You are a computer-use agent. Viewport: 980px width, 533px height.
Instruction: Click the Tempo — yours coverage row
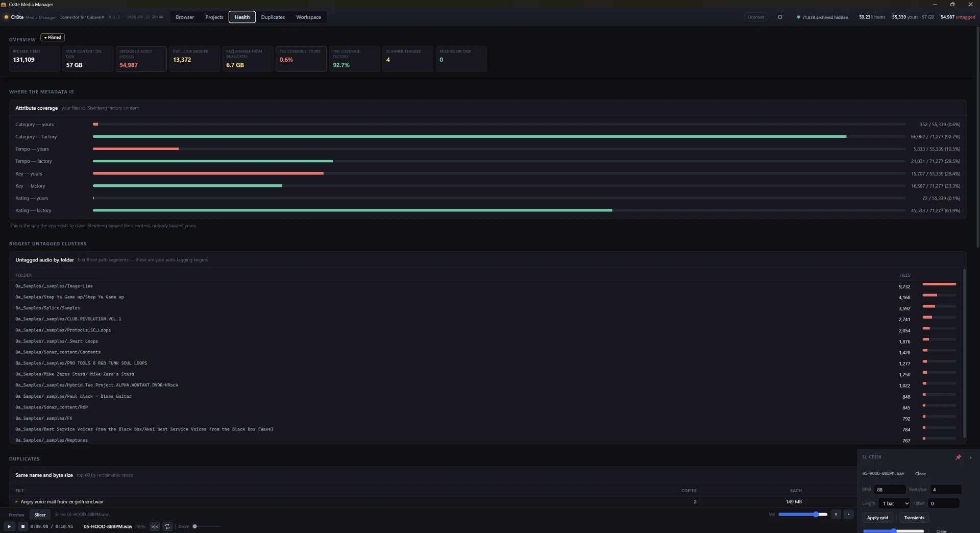coord(487,149)
